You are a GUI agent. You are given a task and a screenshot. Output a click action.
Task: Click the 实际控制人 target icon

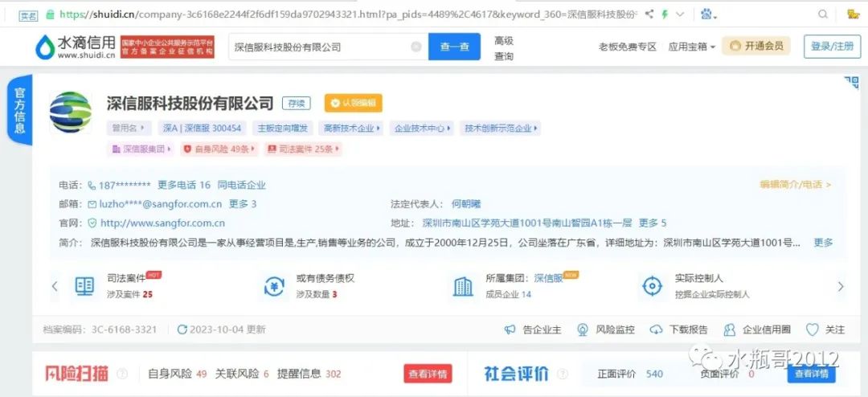pos(652,286)
